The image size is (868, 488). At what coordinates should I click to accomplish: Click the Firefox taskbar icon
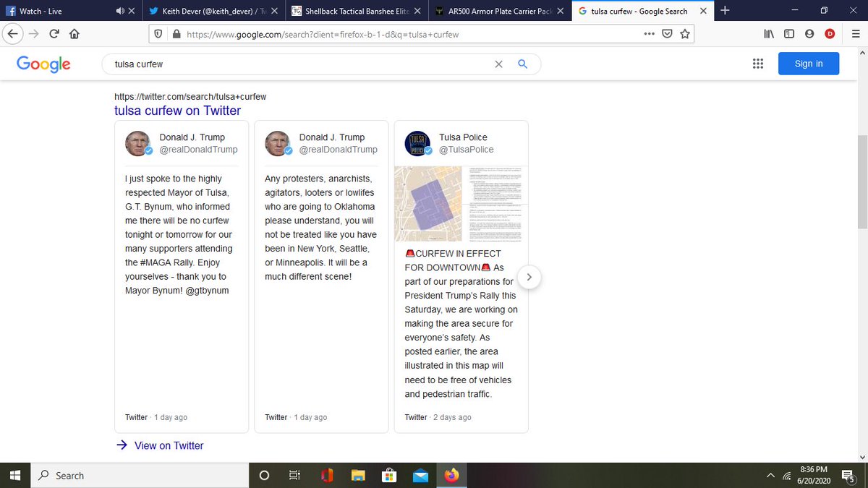pyautogui.click(x=452, y=475)
